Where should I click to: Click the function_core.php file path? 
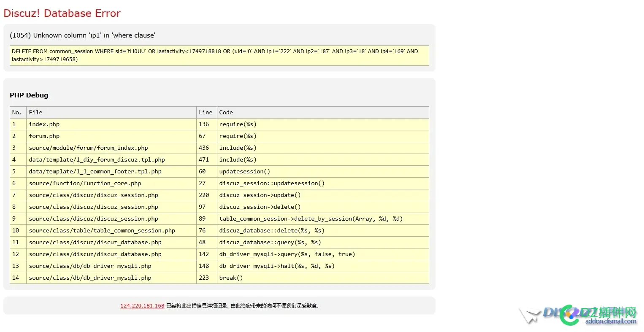85,184
